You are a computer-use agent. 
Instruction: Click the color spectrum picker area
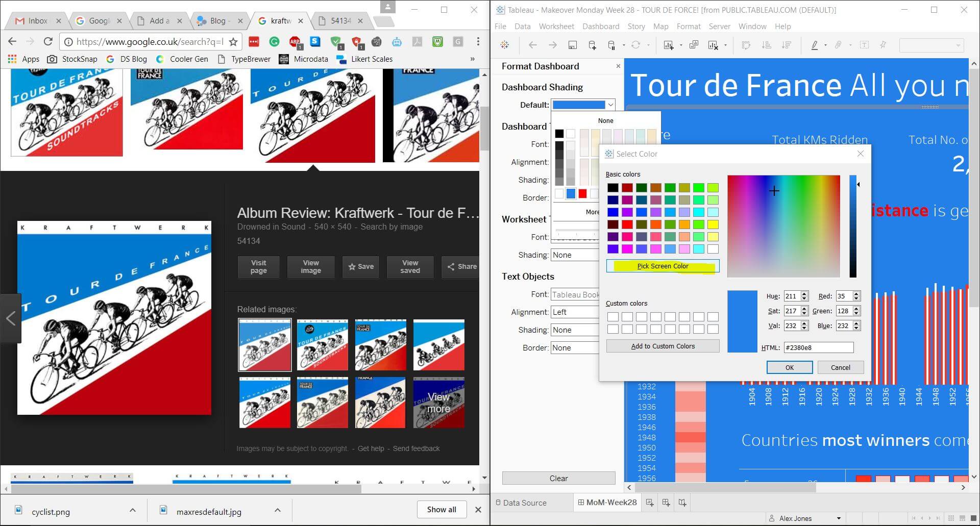coord(783,226)
